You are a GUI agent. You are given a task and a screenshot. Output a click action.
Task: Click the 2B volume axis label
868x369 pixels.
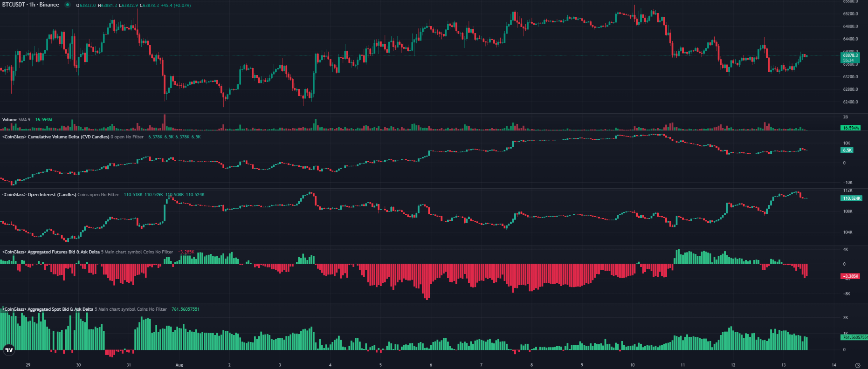pos(846,117)
